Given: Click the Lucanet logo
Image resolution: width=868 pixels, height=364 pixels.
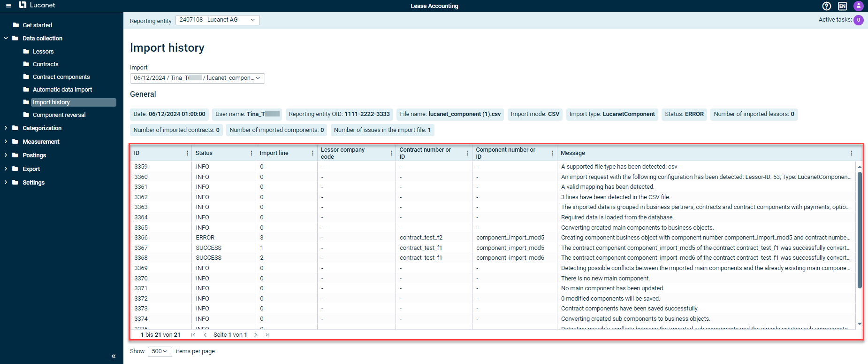Looking at the screenshot, I should coord(37,5).
